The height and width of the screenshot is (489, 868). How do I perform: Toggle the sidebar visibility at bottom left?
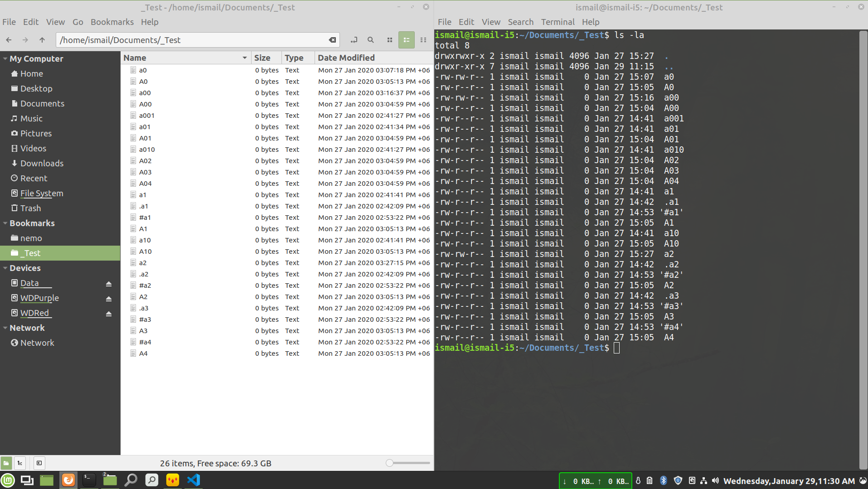39,463
